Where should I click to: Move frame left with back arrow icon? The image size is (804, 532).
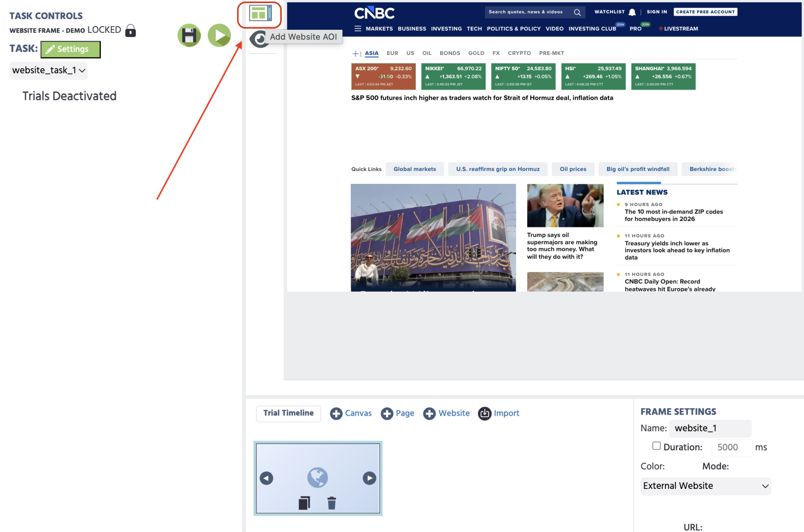(267, 478)
